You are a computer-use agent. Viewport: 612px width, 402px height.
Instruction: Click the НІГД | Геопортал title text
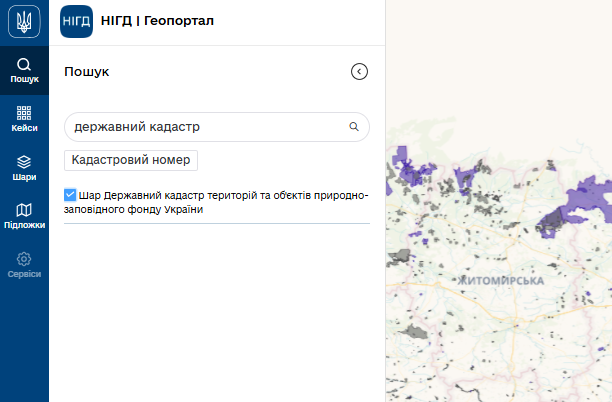(158, 21)
